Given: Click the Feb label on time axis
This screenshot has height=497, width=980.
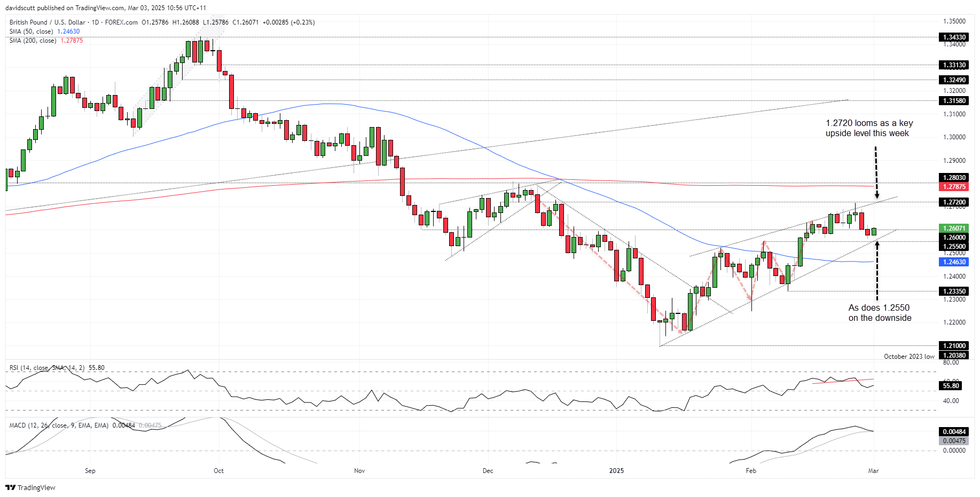Looking at the screenshot, I should [751, 471].
